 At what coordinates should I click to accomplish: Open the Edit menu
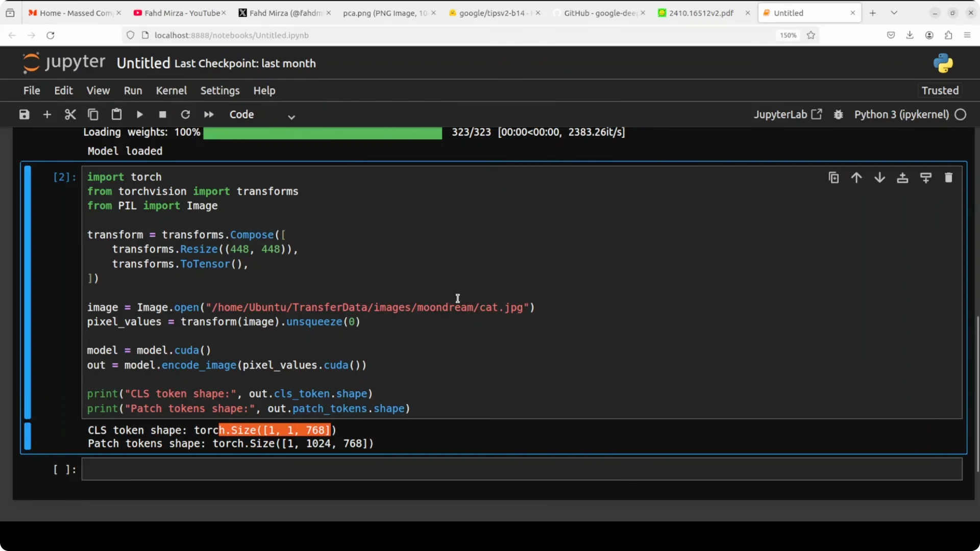click(x=63, y=90)
